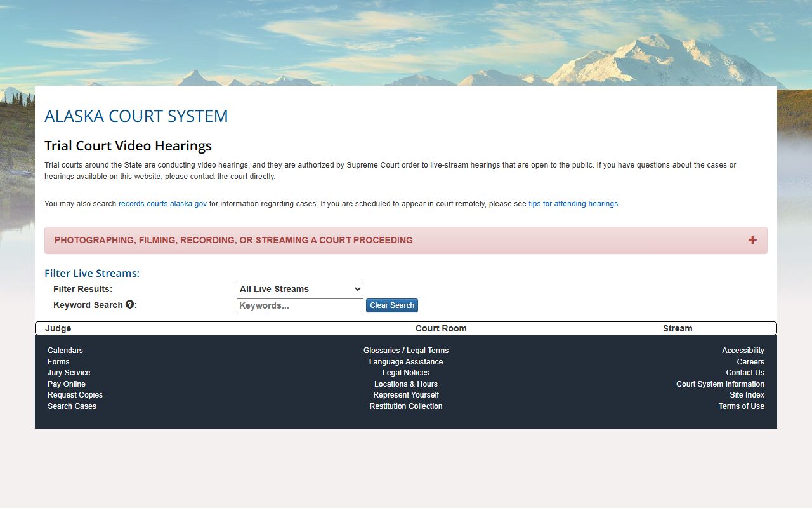This screenshot has width=812, height=508.
Task: Click the Keyword Search help question-mark icon
Action: click(130, 305)
